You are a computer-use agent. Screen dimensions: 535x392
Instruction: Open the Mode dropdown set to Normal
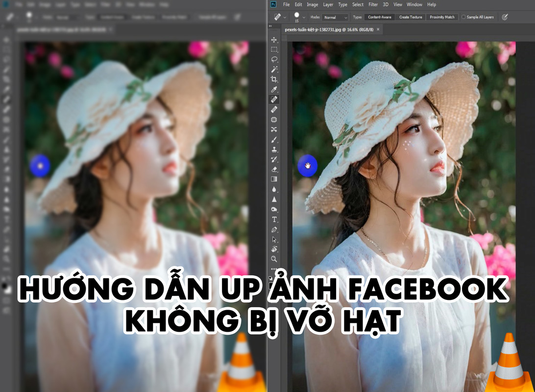coord(335,18)
